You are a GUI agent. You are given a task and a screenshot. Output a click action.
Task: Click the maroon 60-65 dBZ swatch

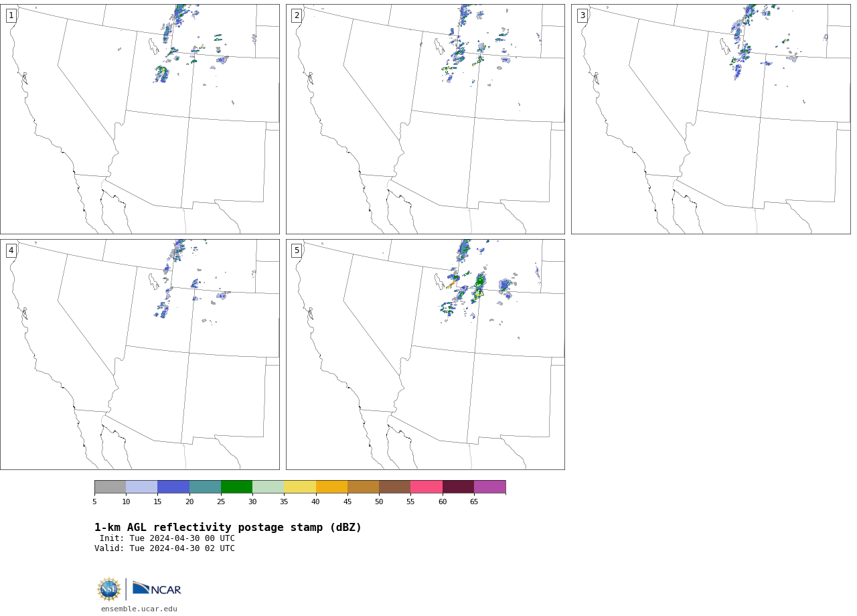pyautogui.click(x=458, y=487)
